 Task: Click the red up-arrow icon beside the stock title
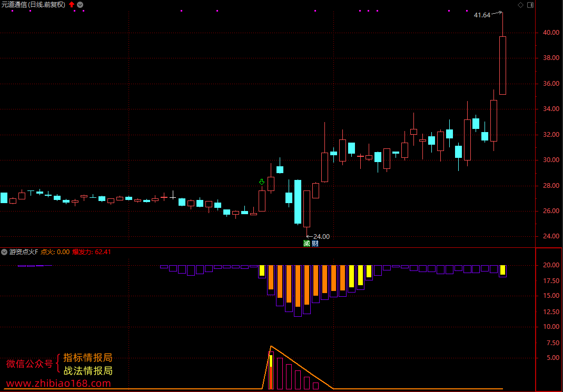[72, 5]
